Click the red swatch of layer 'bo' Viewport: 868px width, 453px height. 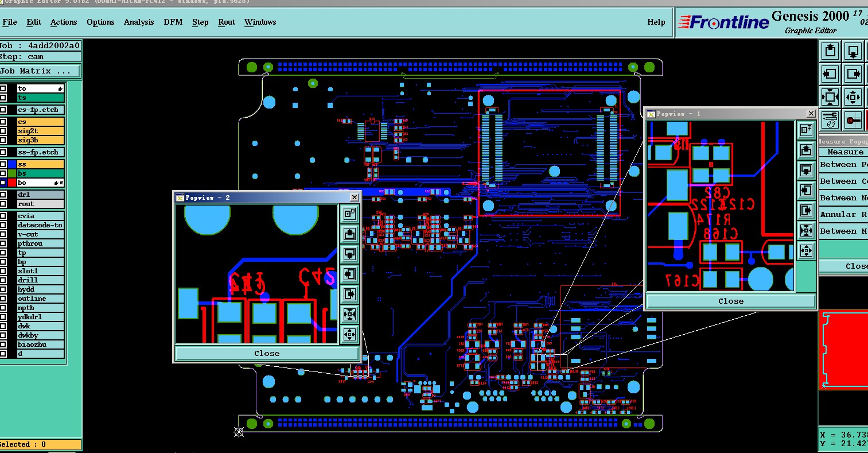[12, 183]
